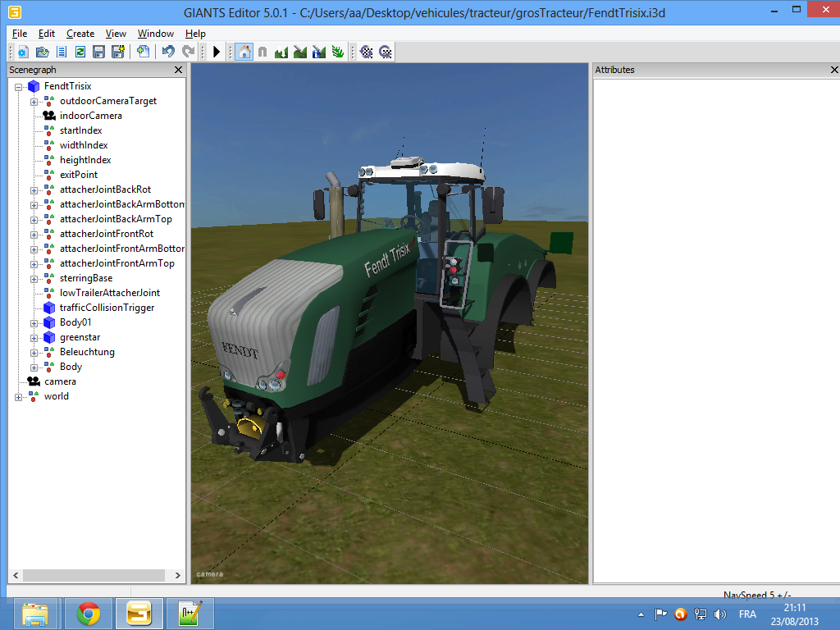Viewport: 840px width, 630px height.
Task: Select the 'widthIndex' scenegraph row
Action: (84, 145)
